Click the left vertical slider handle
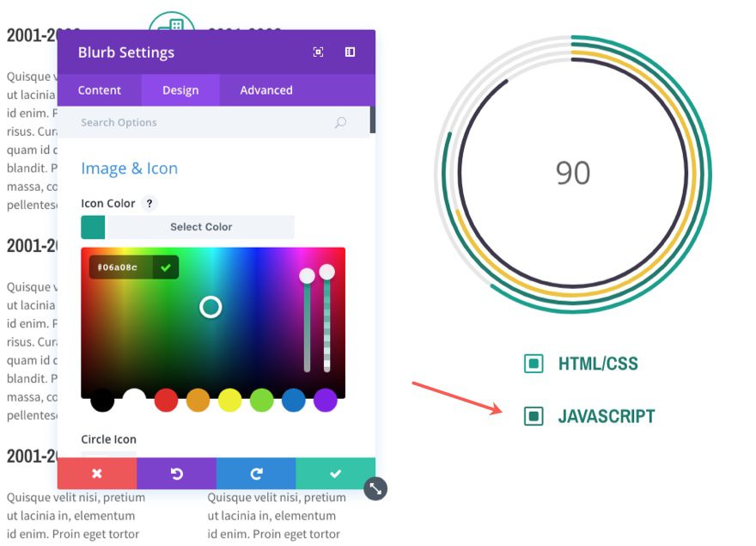 click(308, 276)
